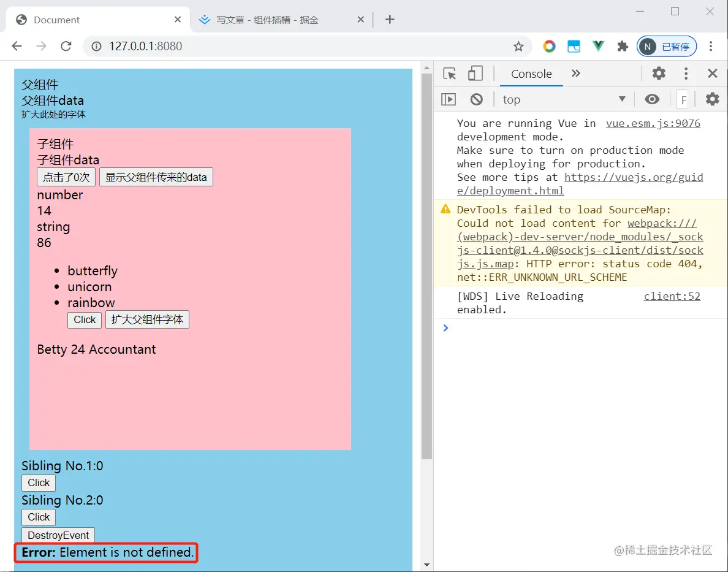Screen dimensions: 728x572
Task: Select the unicorn list item
Action: pos(89,287)
